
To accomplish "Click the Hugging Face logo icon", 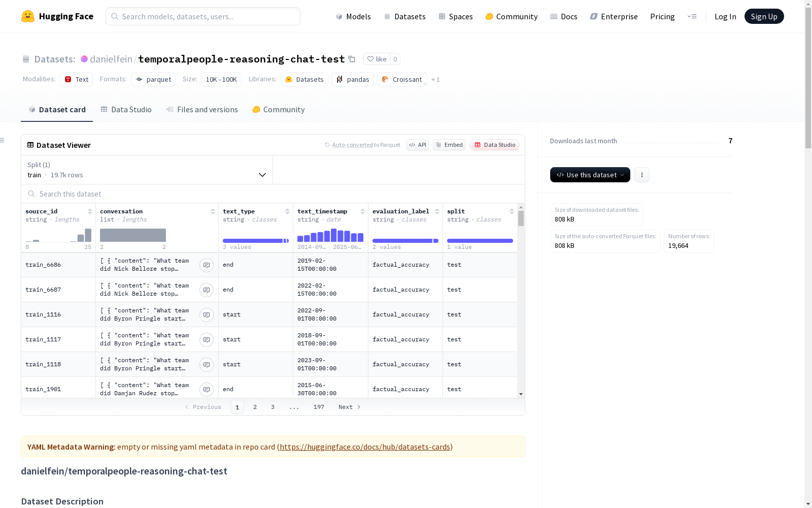I will coord(28,16).
